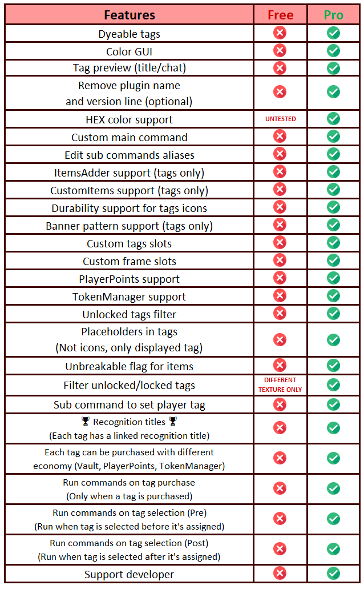Click the DIFFERENT TEXTURE ONLY label
Viewport: 364px width, 589px height.
coord(280,385)
